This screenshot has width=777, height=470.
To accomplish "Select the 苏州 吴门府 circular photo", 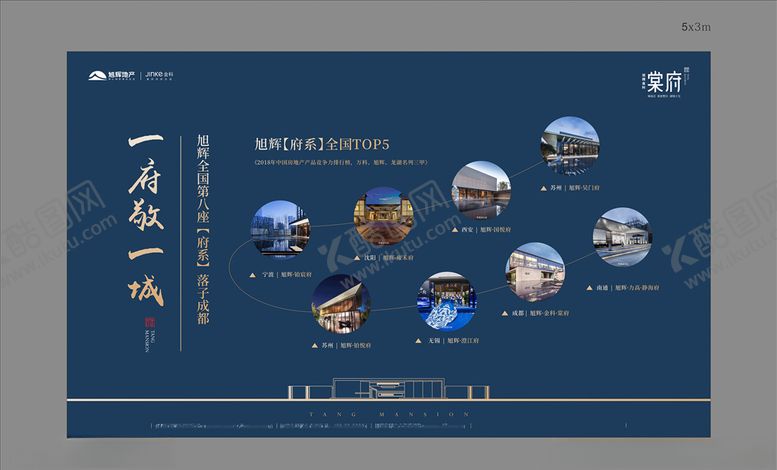I will click(570, 146).
